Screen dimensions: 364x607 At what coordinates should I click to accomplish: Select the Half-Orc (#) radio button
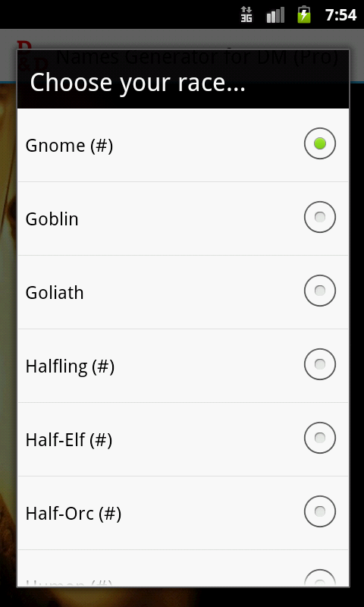pos(319,511)
